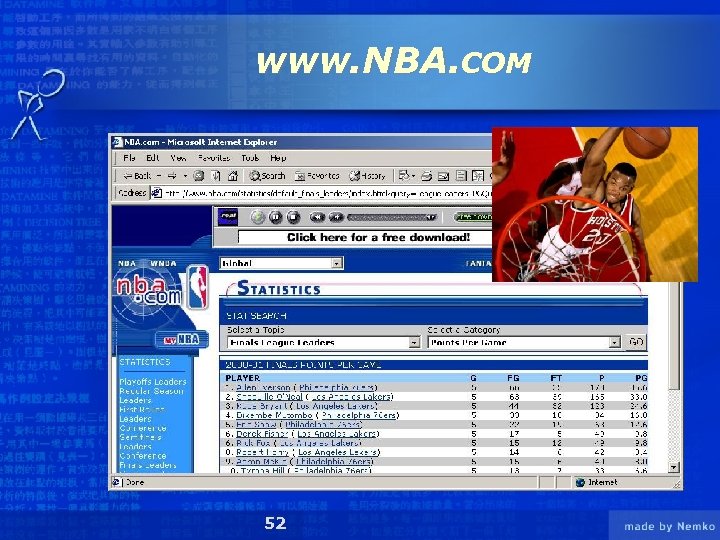Click the Print toolbar icon
This screenshot has height=540, width=720.
pyautogui.click(x=427, y=175)
